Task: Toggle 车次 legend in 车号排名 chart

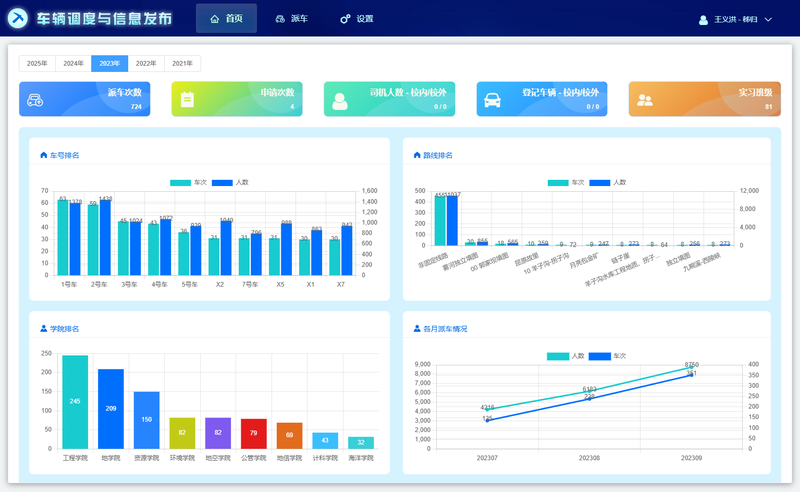Action: coord(188,183)
